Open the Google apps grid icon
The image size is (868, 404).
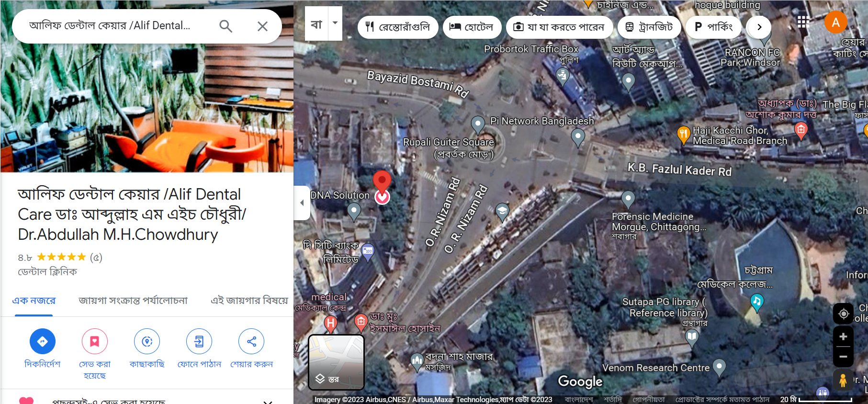pos(803,22)
